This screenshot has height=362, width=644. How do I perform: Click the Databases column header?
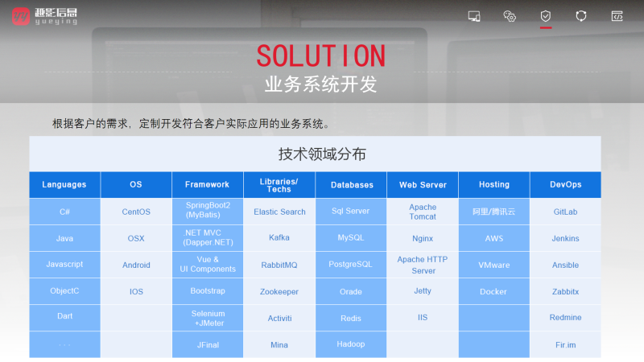(x=351, y=185)
